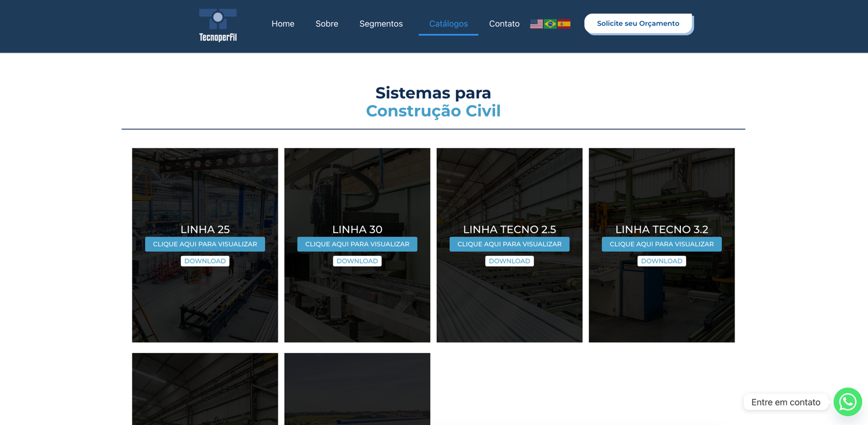868x425 pixels.
Task: Download the Linha Tecno 2.5 catalog
Action: [x=509, y=261]
